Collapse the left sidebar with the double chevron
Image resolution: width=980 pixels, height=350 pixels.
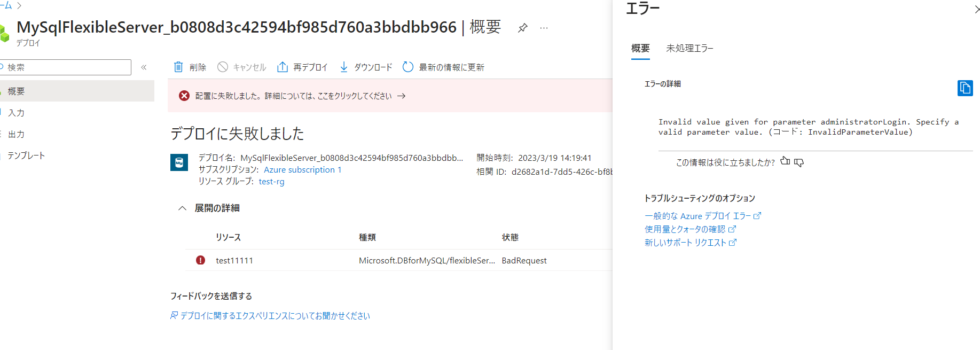point(144,67)
